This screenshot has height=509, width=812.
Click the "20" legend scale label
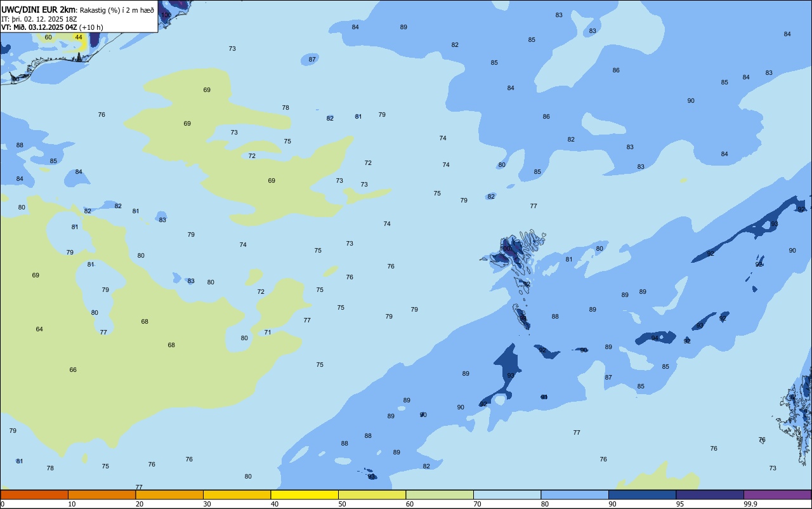tap(140, 504)
